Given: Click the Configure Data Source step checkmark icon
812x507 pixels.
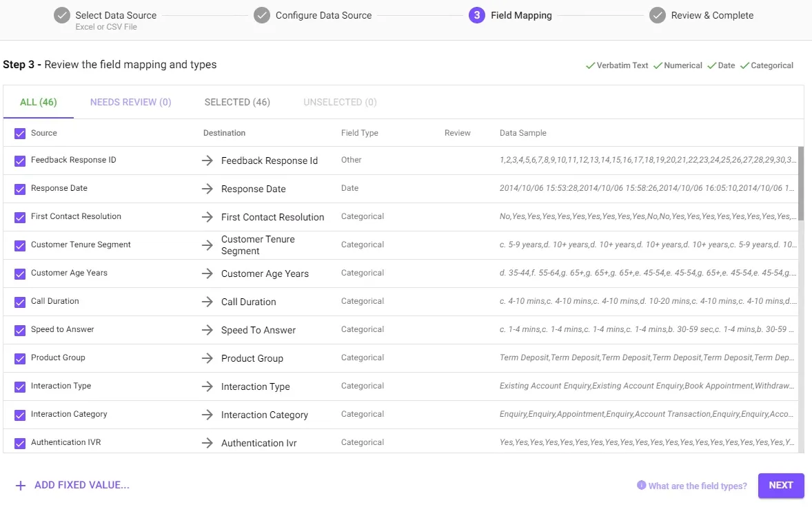Looking at the screenshot, I should point(262,16).
